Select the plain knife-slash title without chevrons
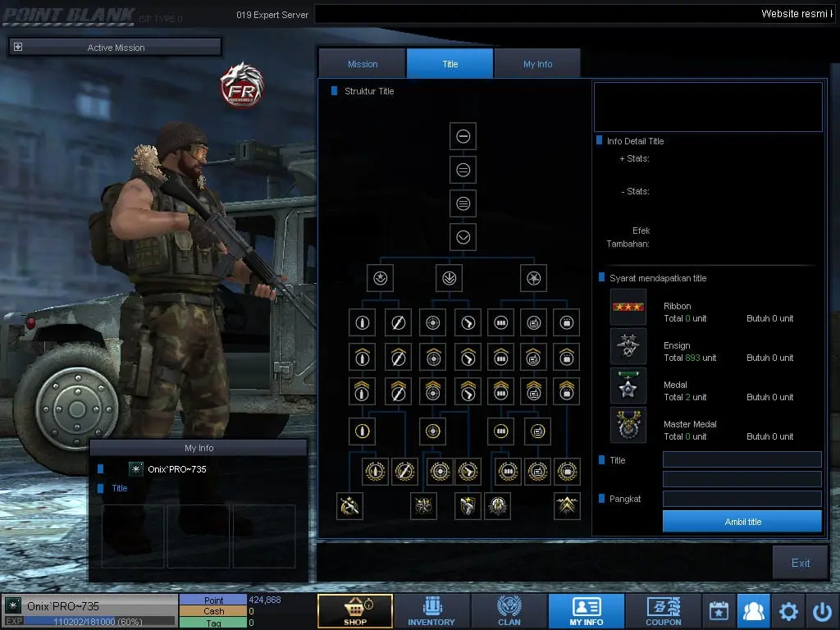The height and width of the screenshot is (630, 840). coord(398,322)
